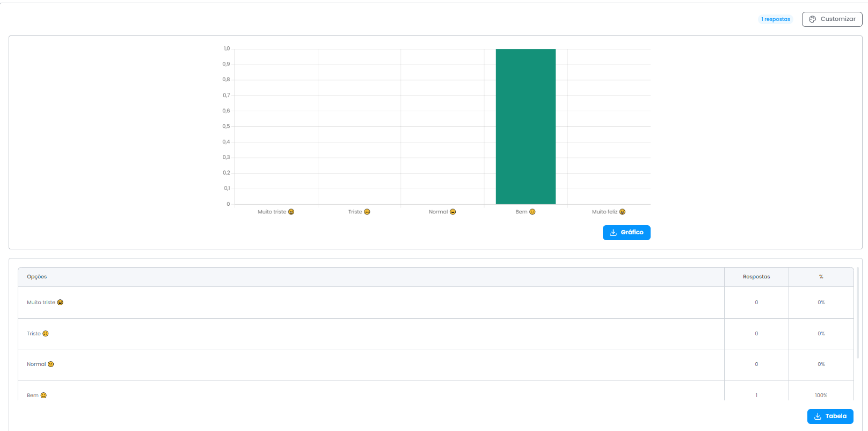
Task: Click the 0% cell for Triste row
Action: [x=821, y=334]
